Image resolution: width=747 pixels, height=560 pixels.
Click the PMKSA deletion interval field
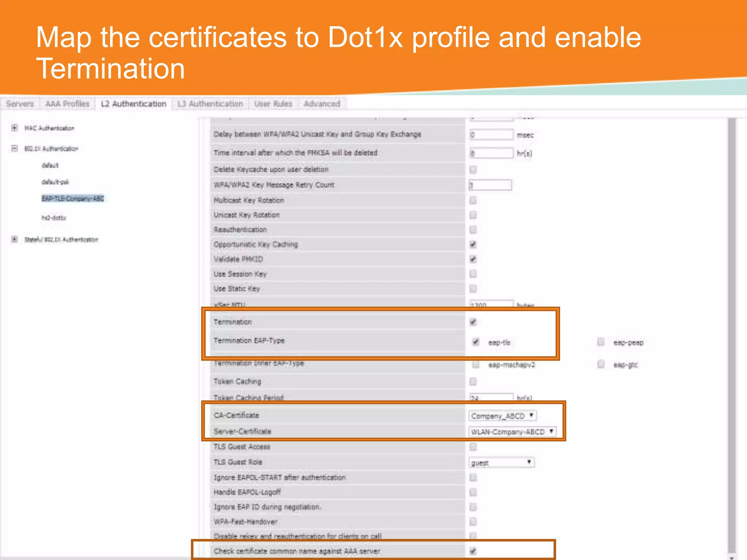coord(491,153)
